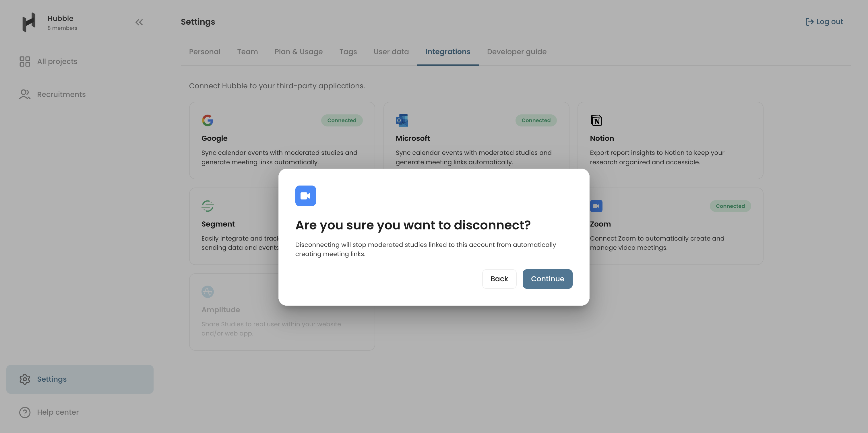Open the Plan & Usage tab

coord(299,52)
